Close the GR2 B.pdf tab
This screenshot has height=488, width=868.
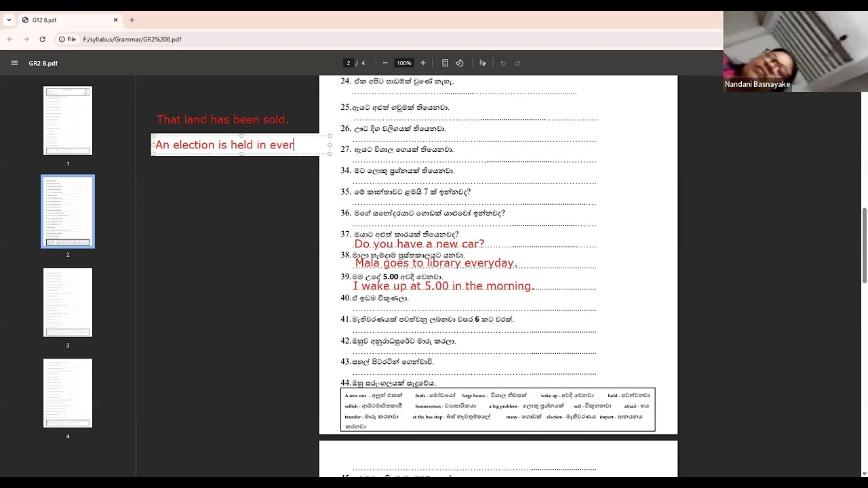point(115,20)
